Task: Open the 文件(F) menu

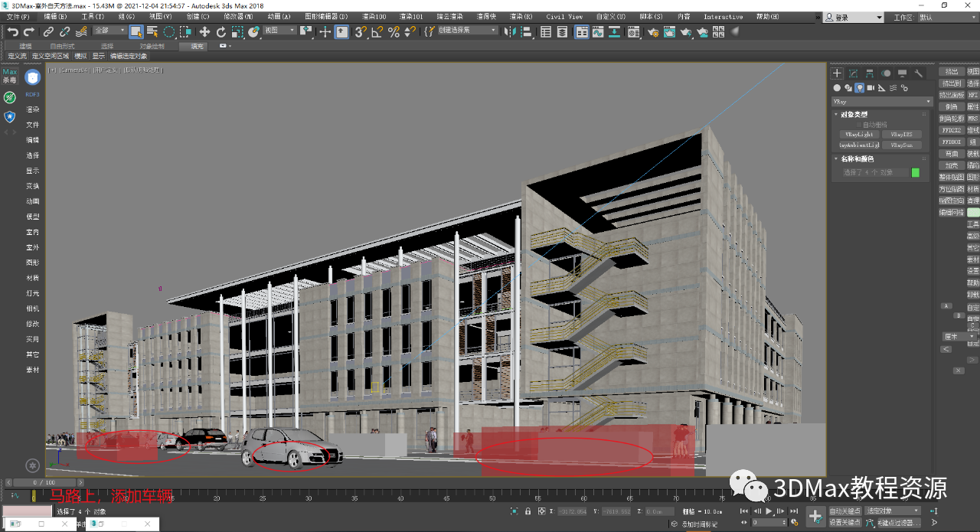Action: 18,17
